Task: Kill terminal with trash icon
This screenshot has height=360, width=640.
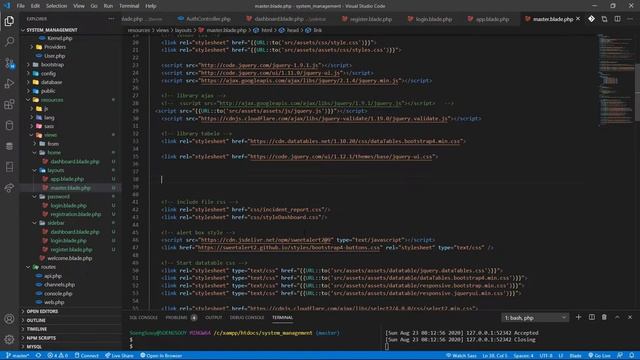Action: 604,317
